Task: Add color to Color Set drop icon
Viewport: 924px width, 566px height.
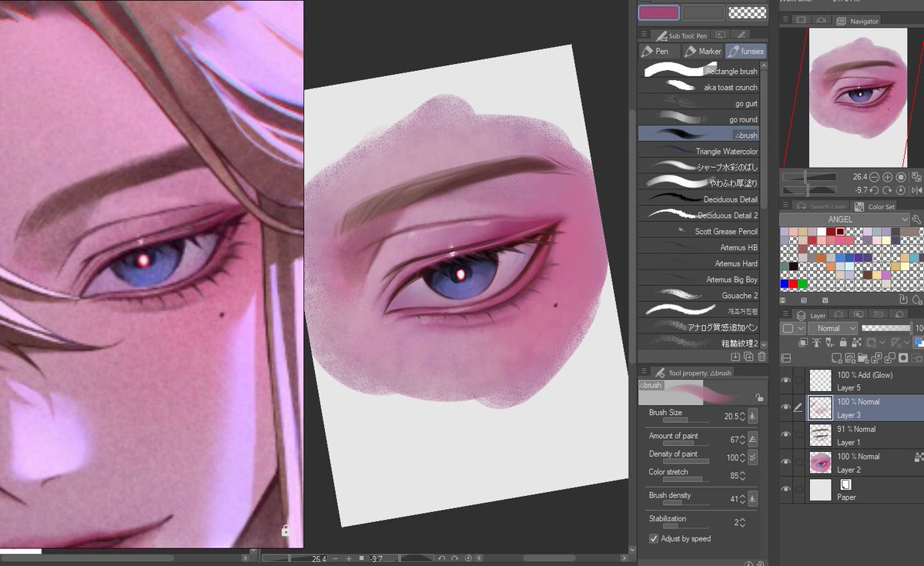Action: click(916, 300)
